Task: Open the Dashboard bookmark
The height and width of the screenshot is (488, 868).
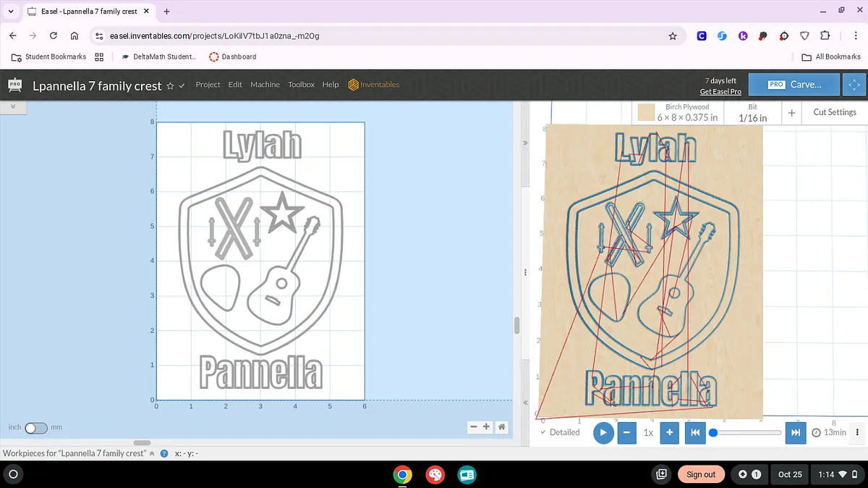Action: 232,56
